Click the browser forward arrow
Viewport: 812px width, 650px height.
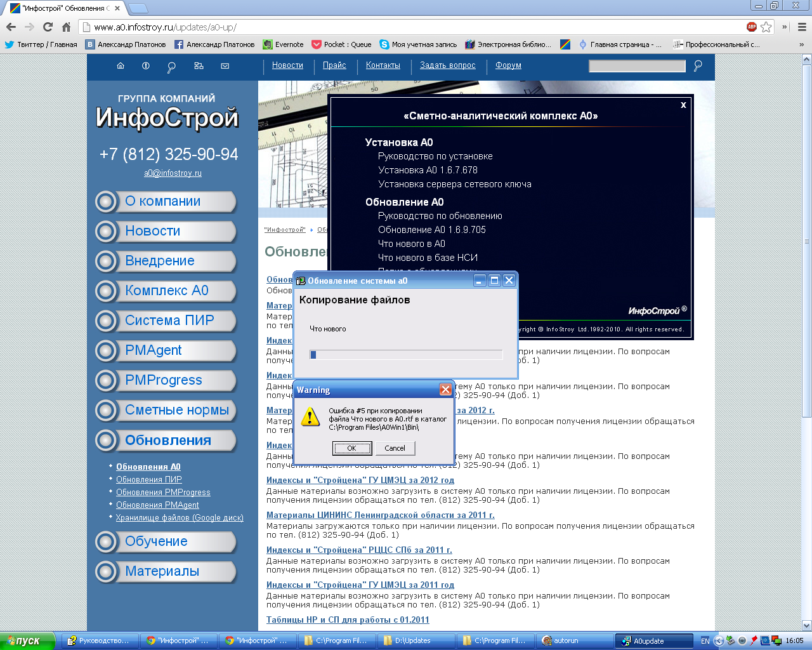point(29,27)
